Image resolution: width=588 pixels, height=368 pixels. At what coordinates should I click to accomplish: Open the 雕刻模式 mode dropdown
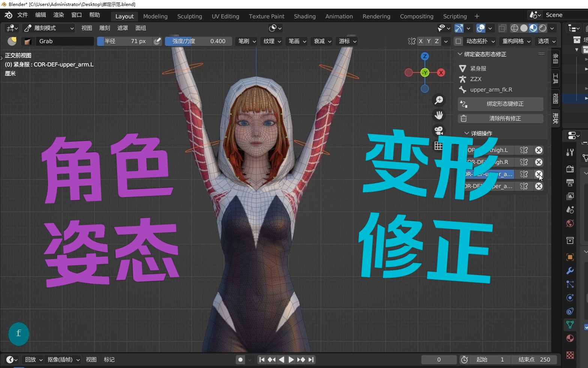click(49, 28)
